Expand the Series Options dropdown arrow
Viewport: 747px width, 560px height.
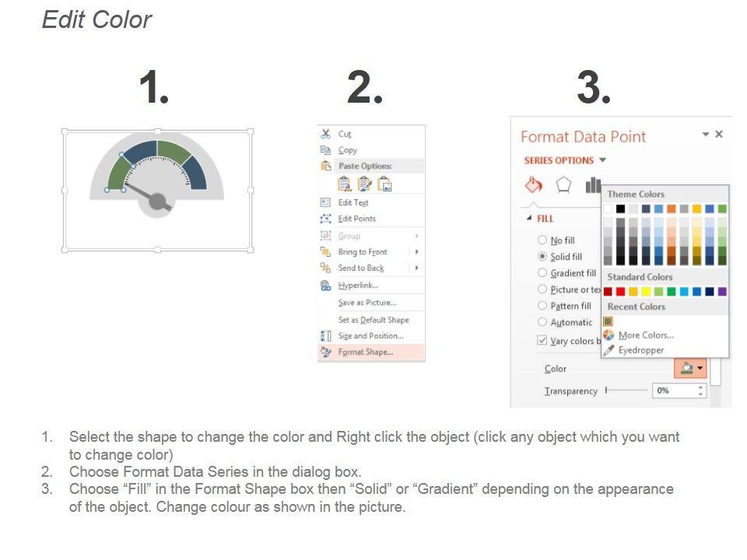click(602, 160)
